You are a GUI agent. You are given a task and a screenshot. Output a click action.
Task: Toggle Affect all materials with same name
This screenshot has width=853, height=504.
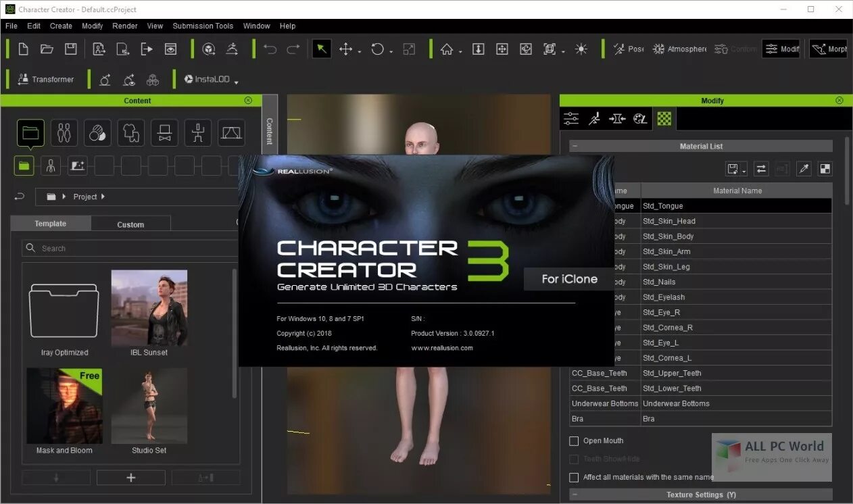(x=574, y=477)
